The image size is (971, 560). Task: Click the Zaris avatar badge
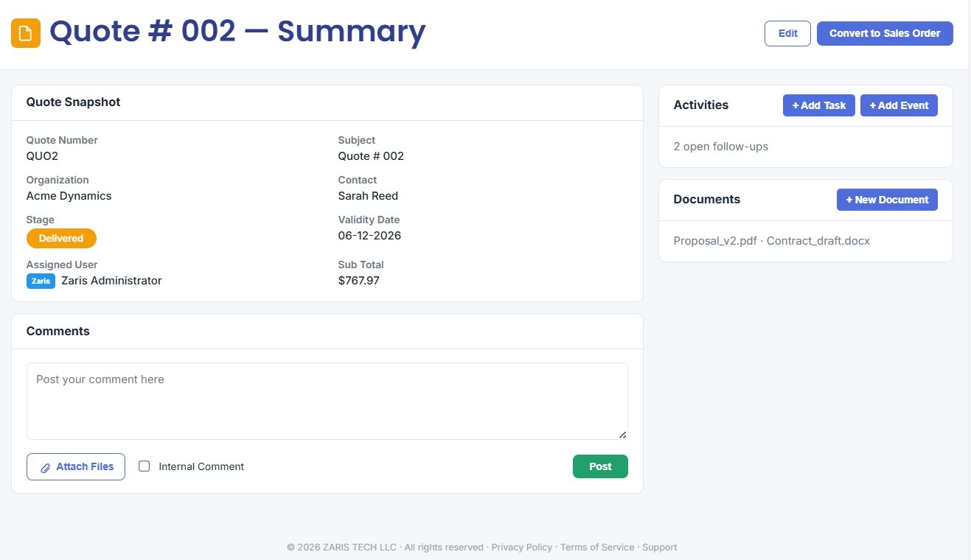(41, 281)
